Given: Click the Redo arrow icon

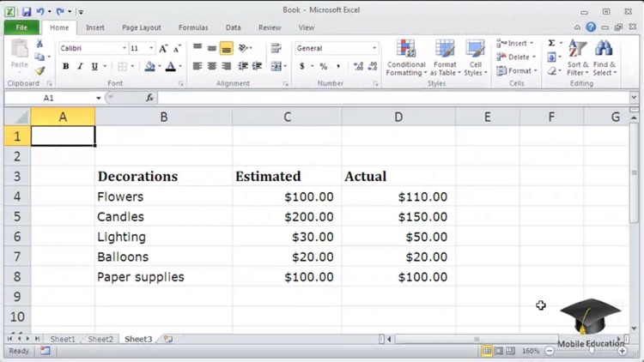Looking at the screenshot, I should 60,11.
